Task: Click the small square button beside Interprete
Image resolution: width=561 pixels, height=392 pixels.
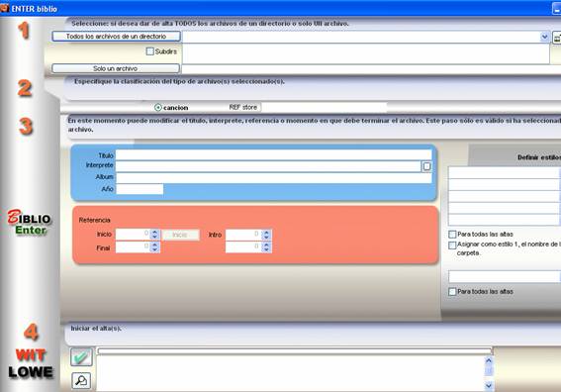Action: pyautogui.click(x=426, y=166)
